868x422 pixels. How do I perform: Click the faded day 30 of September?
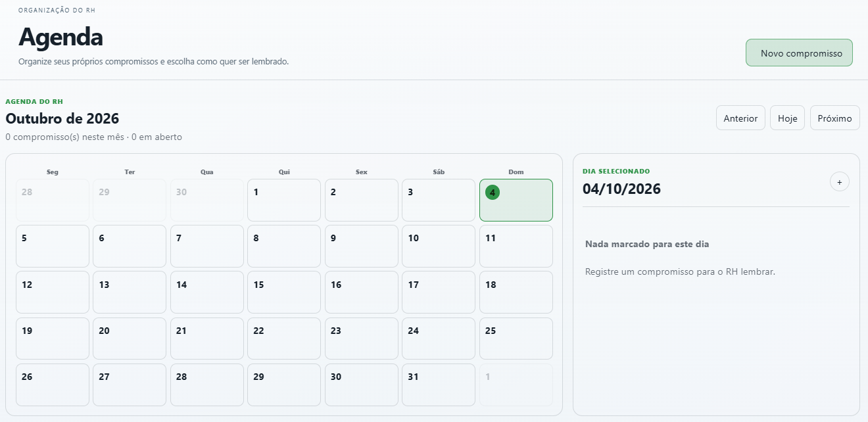click(207, 200)
